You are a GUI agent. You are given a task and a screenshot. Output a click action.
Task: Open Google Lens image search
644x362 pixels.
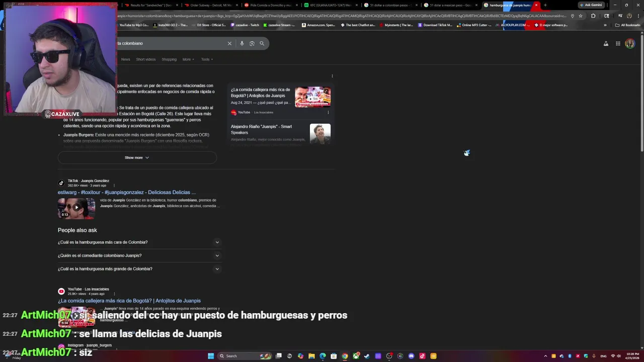[252, 43]
